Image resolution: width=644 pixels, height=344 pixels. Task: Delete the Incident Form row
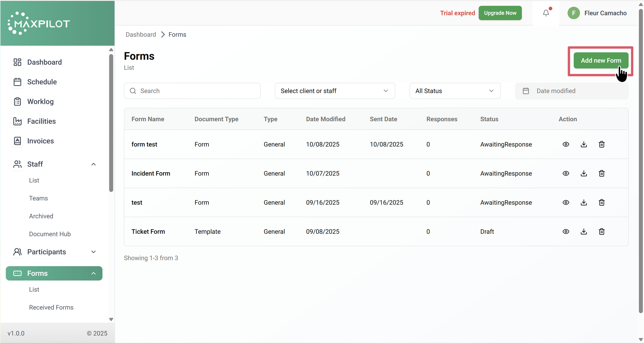tap(601, 173)
